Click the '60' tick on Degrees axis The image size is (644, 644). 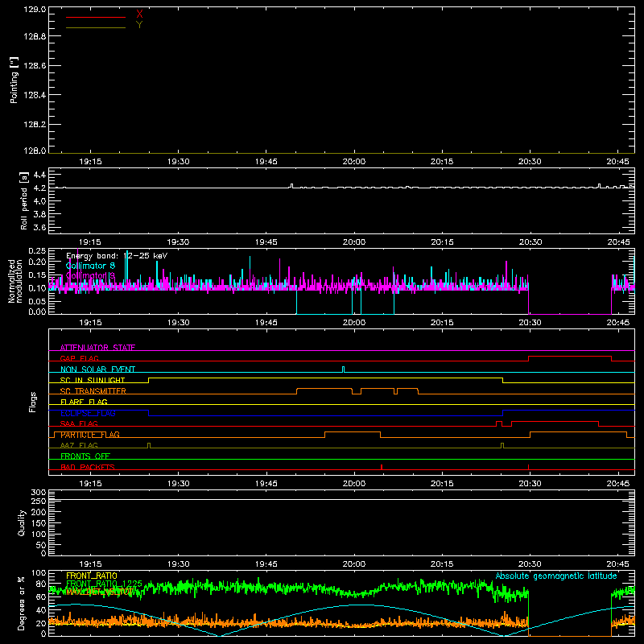pos(41,597)
